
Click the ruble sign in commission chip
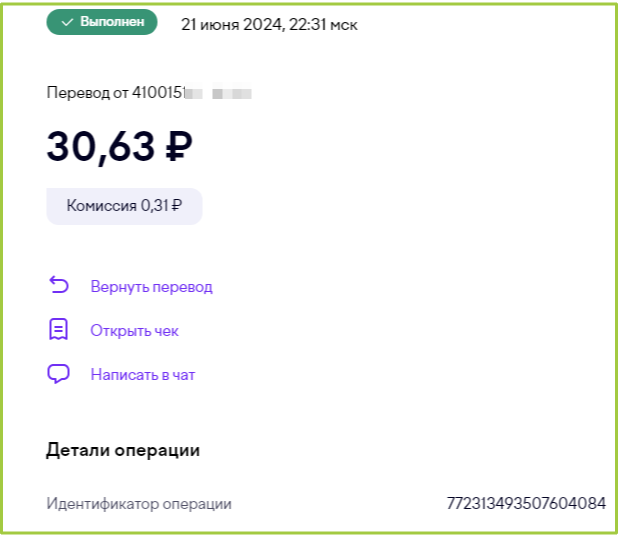tap(177, 205)
